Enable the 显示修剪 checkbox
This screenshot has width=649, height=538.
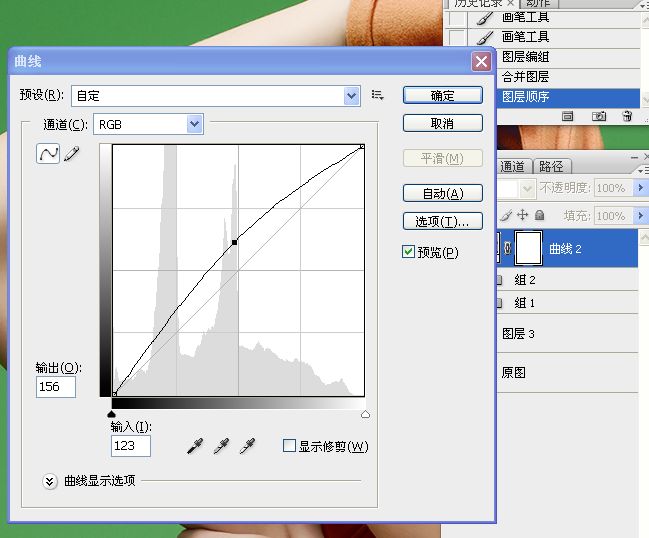click(289, 446)
